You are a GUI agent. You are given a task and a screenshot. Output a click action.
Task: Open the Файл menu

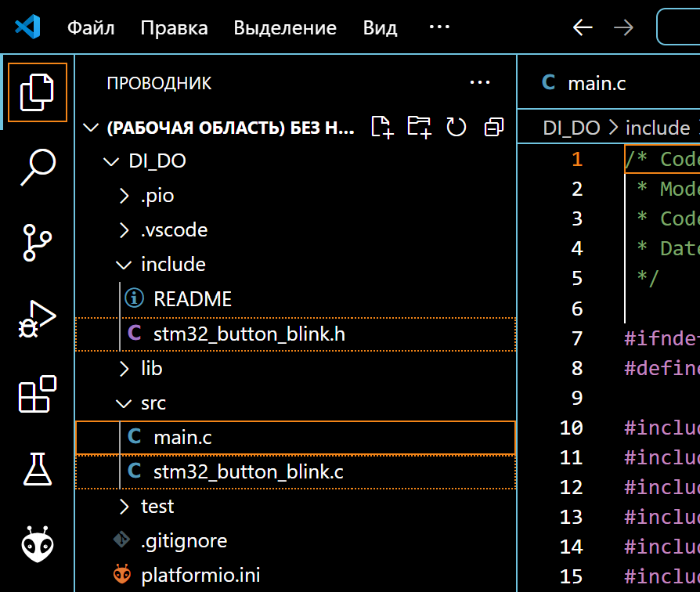pos(92,27)
